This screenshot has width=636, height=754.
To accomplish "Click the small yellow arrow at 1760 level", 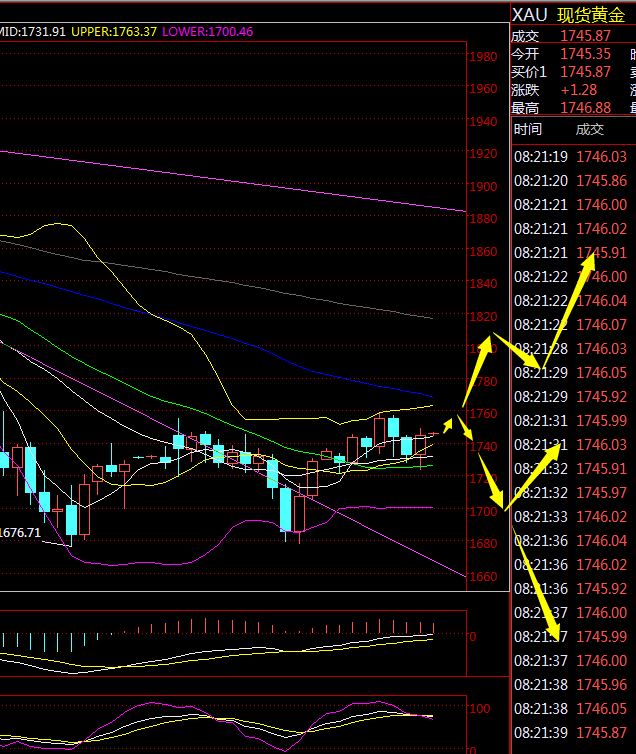I will (x=449, y=422).
